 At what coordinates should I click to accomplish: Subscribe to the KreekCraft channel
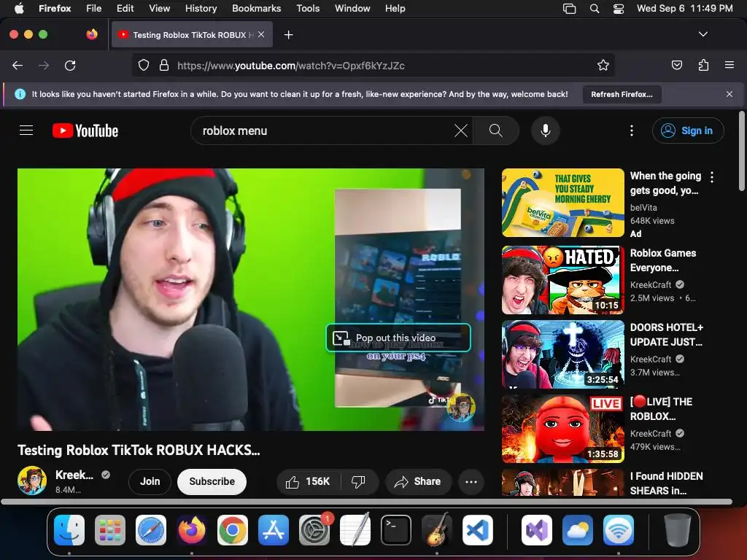pos(212,481)
